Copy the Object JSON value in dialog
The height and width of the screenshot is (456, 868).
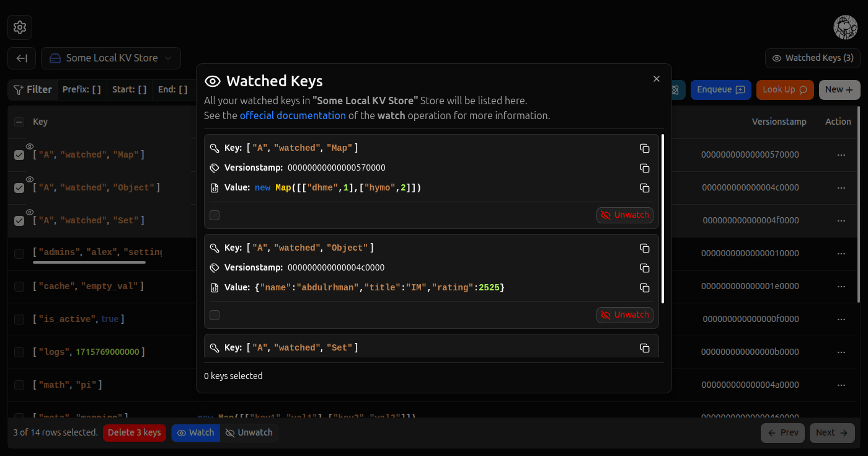(645, 288)
